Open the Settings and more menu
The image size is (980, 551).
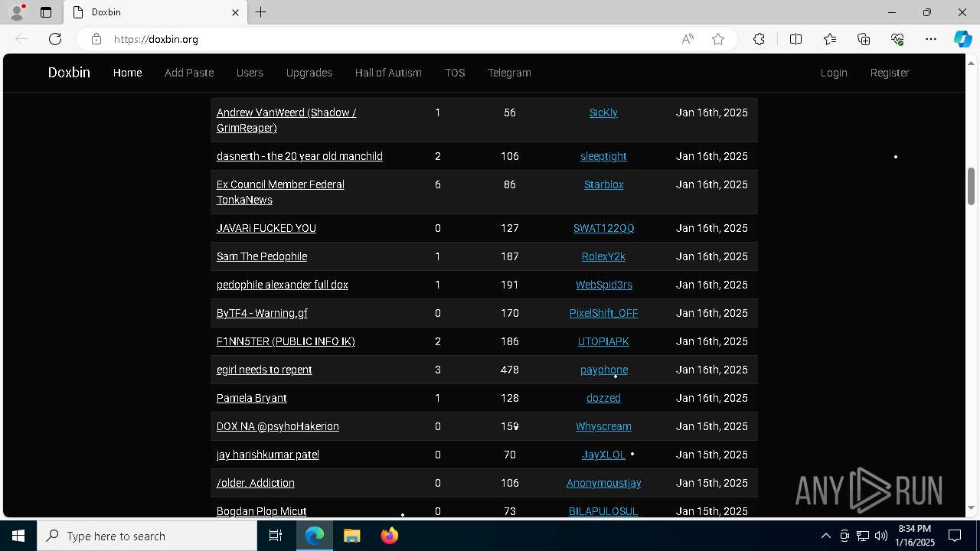[931, 39]
